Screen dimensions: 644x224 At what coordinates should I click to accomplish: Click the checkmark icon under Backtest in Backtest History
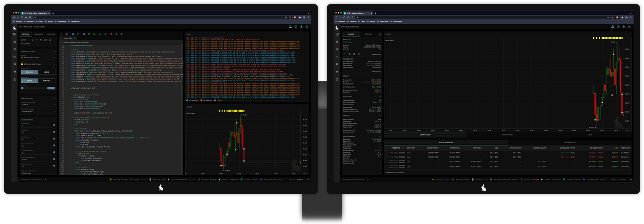(x=345, y=54)
